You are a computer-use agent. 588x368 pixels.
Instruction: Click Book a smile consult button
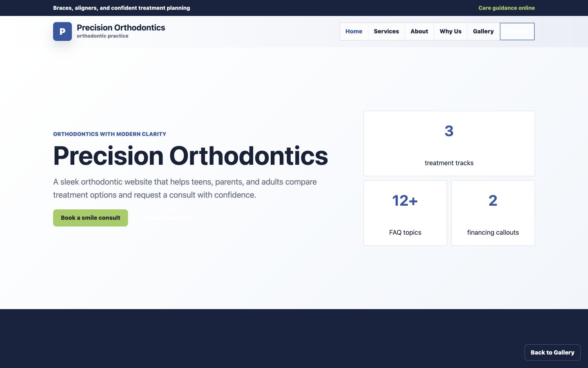[x=91, y=218]
